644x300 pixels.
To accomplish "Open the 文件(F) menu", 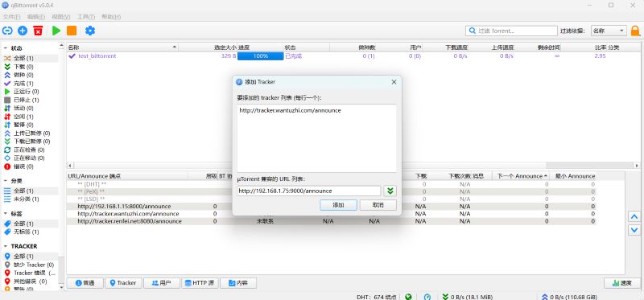I will (11, 17).
